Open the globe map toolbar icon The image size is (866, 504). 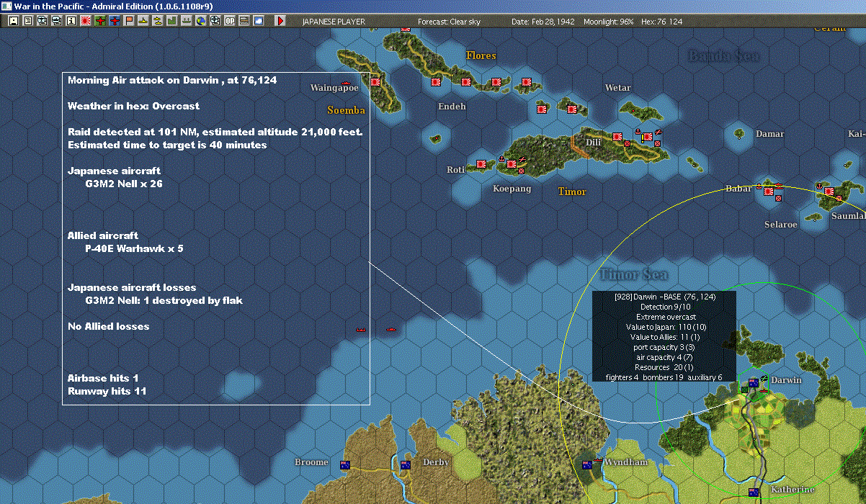click(x=201, y=21)
